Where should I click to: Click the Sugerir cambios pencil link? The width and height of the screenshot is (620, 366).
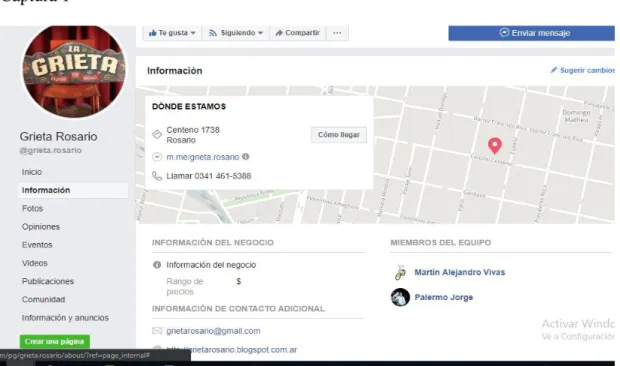tap(582, 70)
